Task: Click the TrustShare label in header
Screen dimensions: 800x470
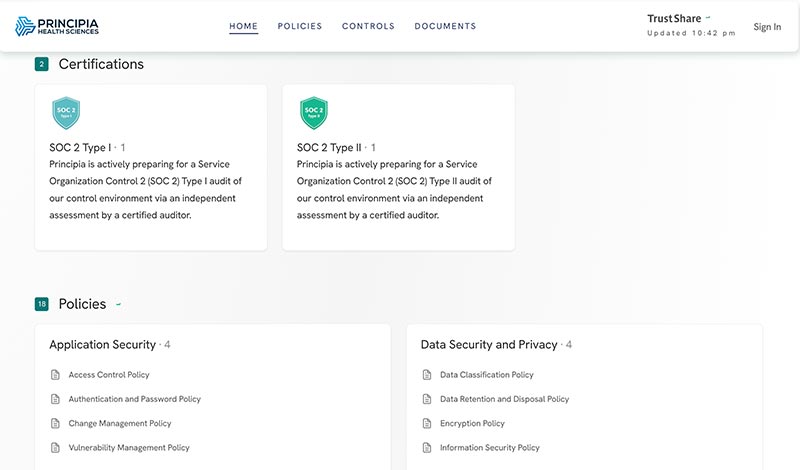Action: (x=674, y=18)
